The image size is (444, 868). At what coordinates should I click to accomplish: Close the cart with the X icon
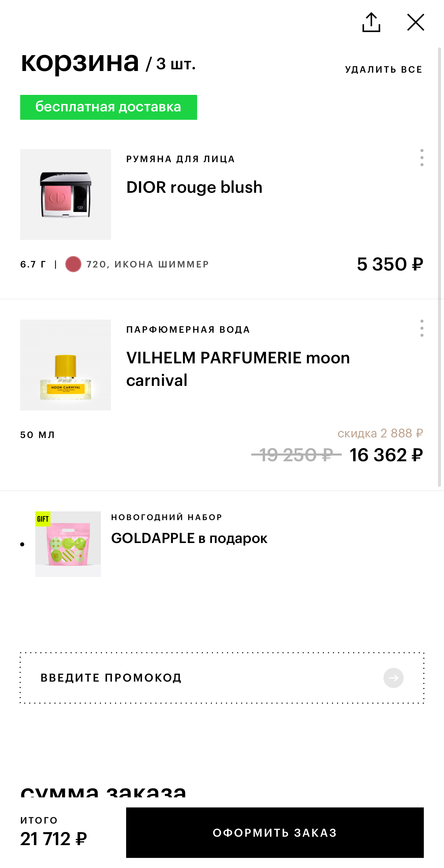(x=415, y=23)
